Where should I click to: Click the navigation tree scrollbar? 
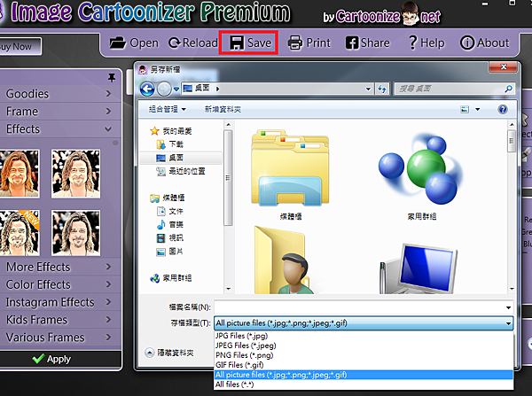pos(228,178)
